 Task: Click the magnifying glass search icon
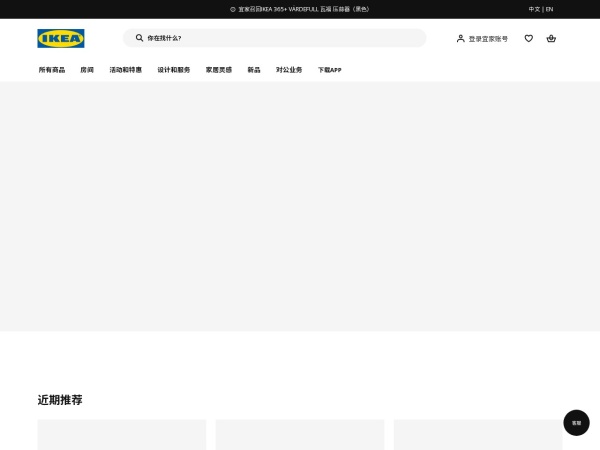point(139,38)
